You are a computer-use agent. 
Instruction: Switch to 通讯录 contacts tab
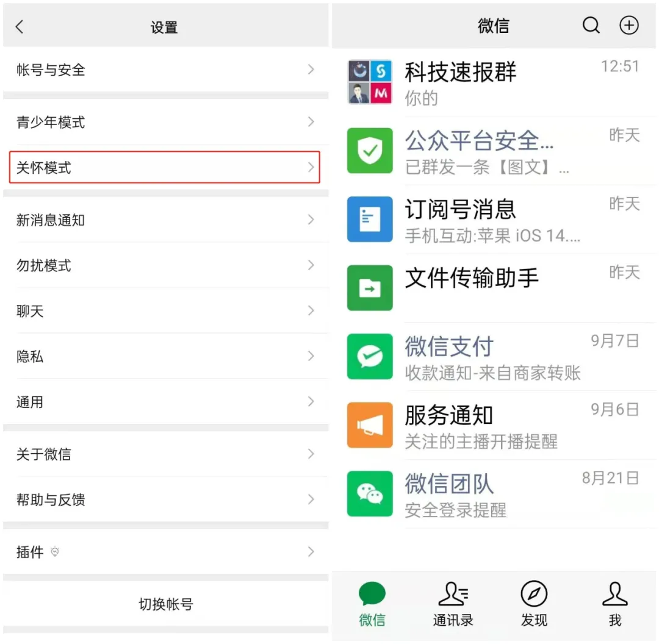(453, 604)
